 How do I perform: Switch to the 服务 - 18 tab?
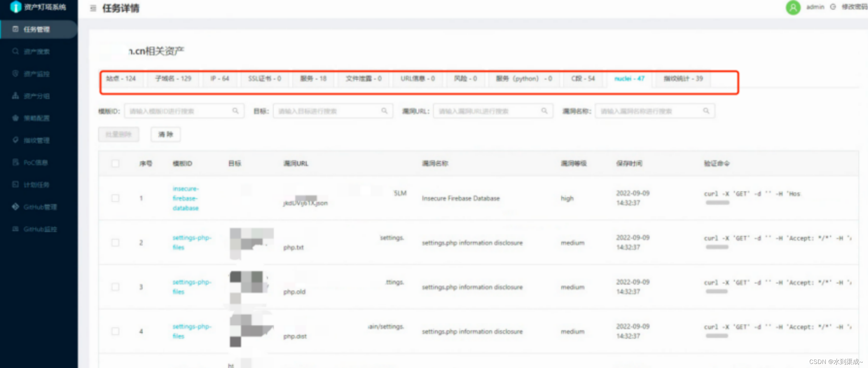click(313, 79)
